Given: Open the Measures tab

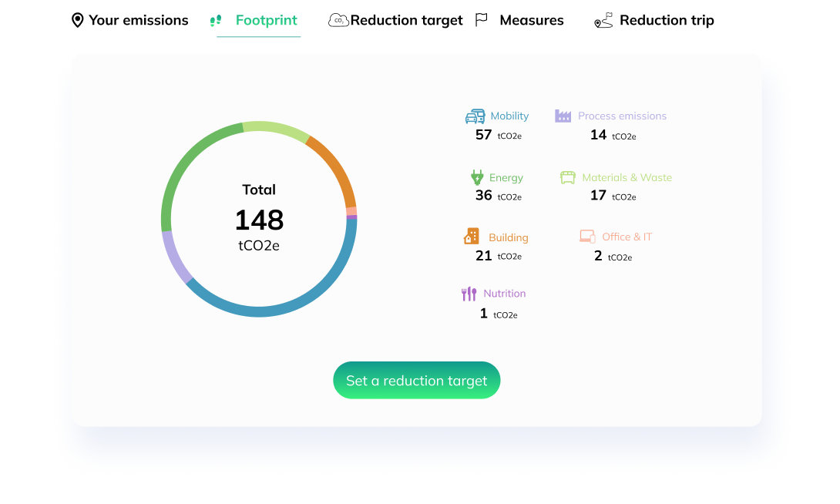Looking at the screenshot, I should click(x=531, y=21).
